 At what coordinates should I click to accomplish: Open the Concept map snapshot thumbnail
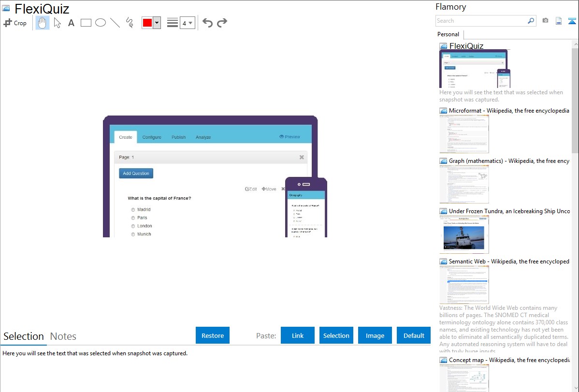pos(464,378)
